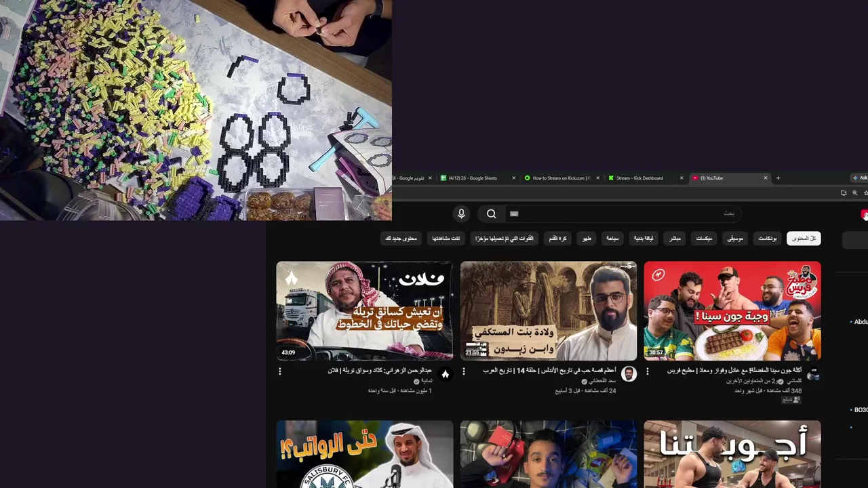868x488 pixels.
Task: Close the How to Stream on Kick tab
Action: click(x=597, y=178)
